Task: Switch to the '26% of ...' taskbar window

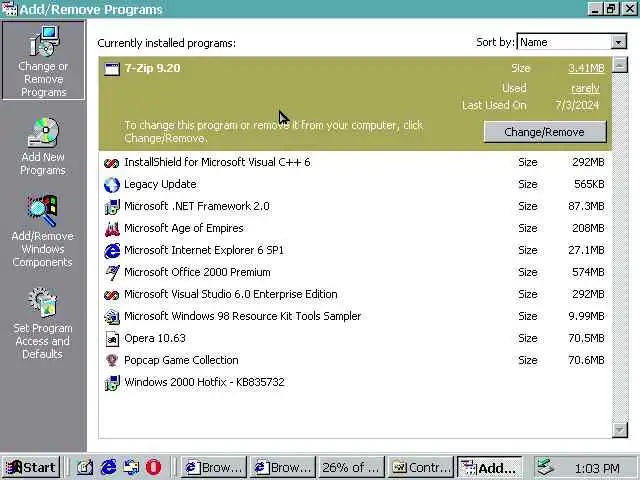Action: (x=351, y=467)
